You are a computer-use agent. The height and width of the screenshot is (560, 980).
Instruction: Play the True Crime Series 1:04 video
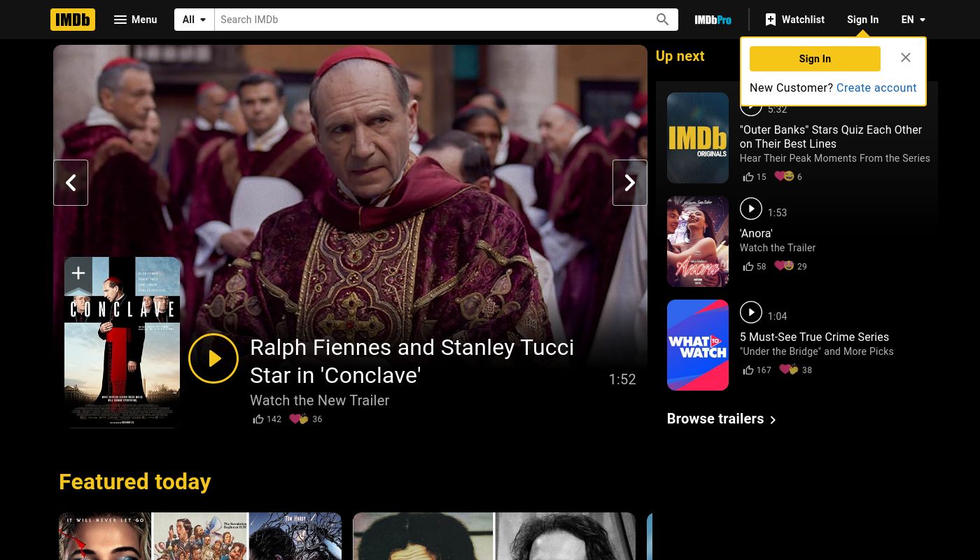751,312
